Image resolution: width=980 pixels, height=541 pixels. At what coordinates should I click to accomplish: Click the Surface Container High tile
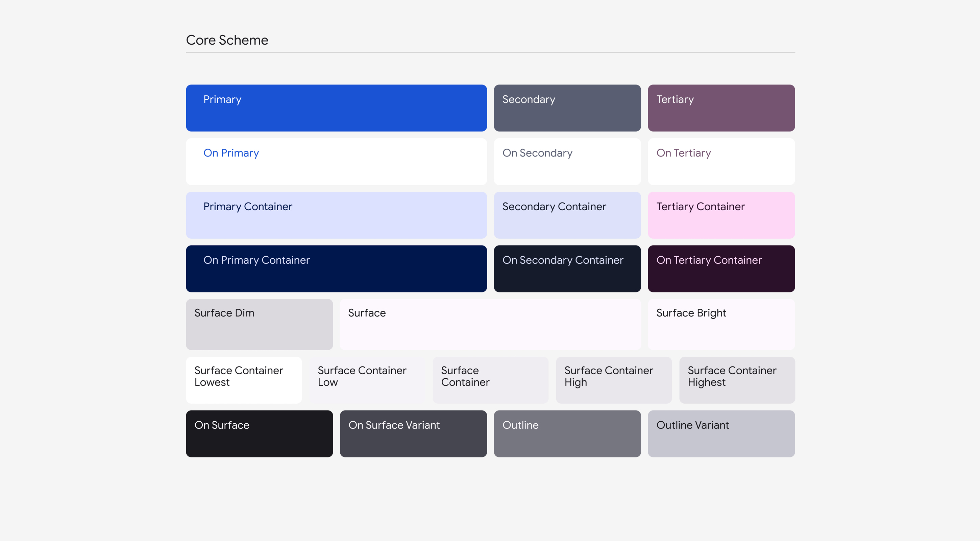[613, 380]
